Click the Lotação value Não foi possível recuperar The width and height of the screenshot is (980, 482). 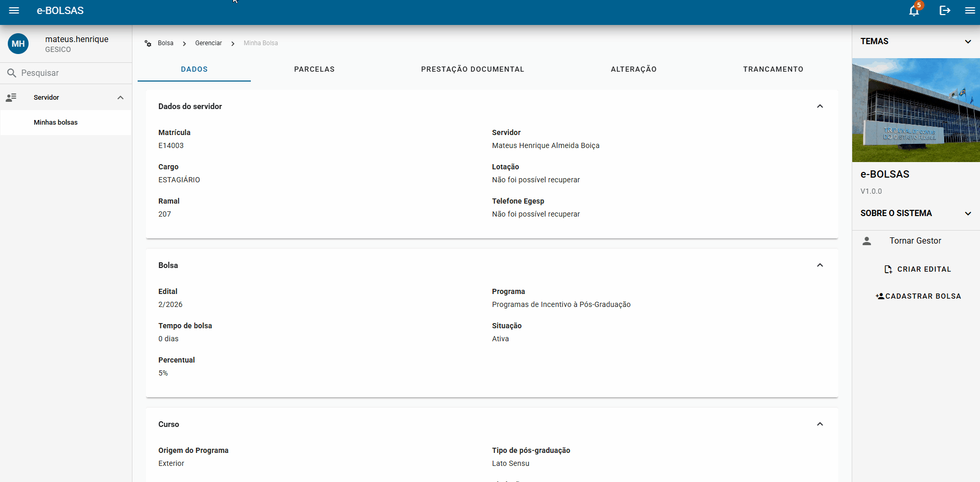click(536, 180)
